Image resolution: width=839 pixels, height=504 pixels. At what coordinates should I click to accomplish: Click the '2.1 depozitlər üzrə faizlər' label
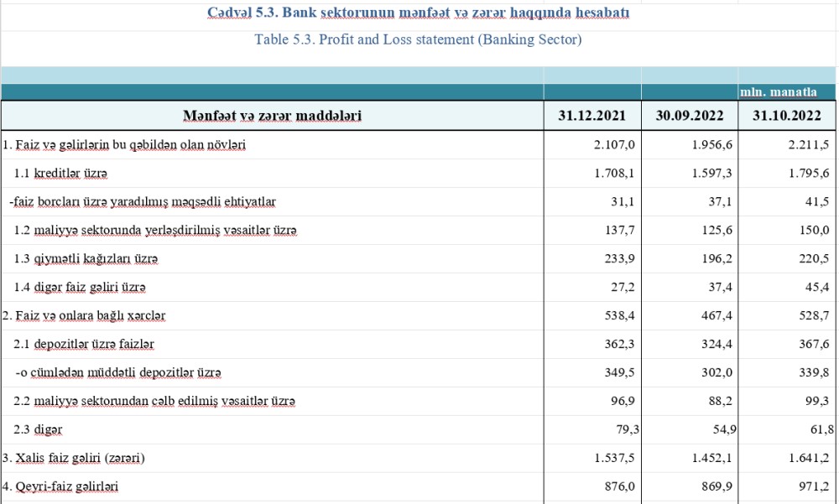[84, 344]
